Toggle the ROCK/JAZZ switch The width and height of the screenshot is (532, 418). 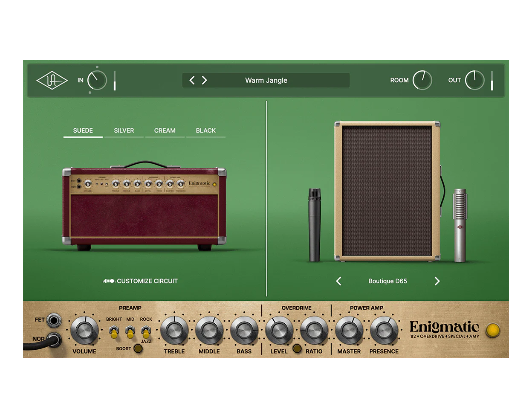point(146,331)
